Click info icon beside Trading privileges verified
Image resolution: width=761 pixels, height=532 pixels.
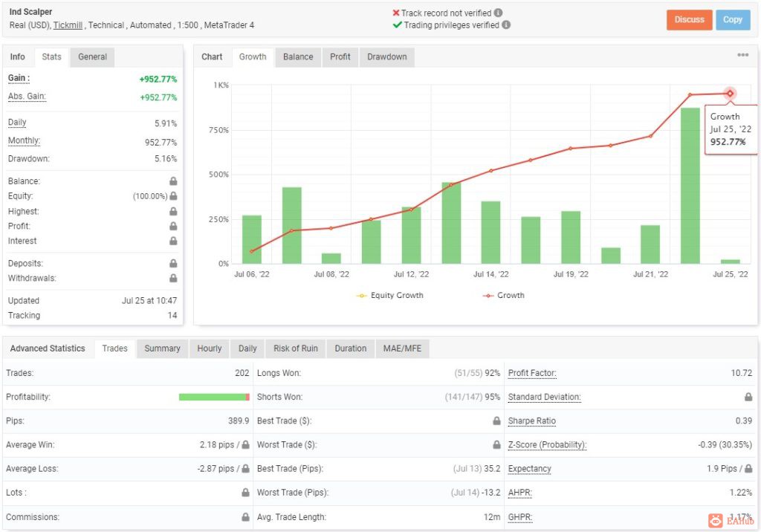pyautogui.click(x=505, y=25)
